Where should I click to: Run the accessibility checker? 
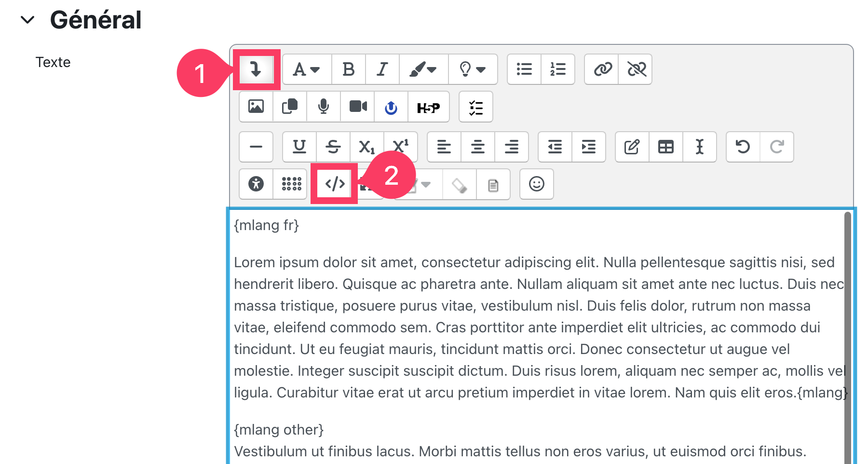point(256,184)
